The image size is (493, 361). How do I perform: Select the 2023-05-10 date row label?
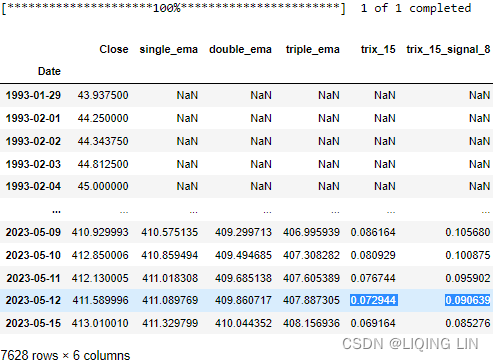33,255
